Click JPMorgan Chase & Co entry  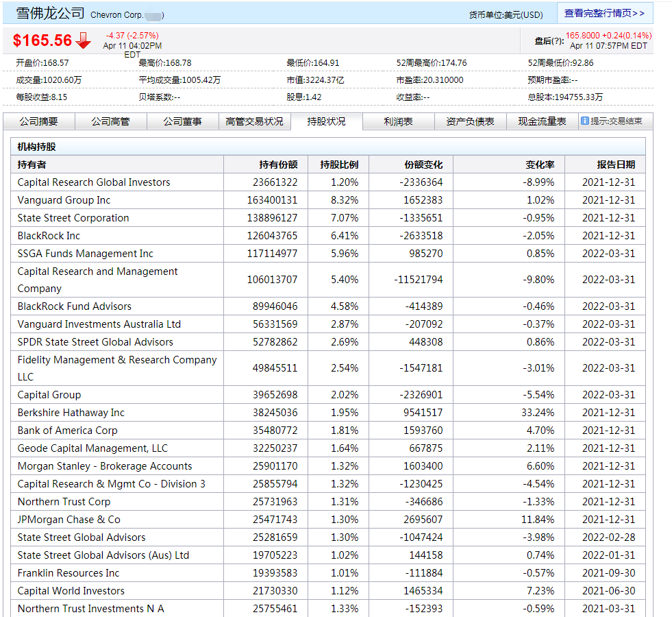[69, 520]
